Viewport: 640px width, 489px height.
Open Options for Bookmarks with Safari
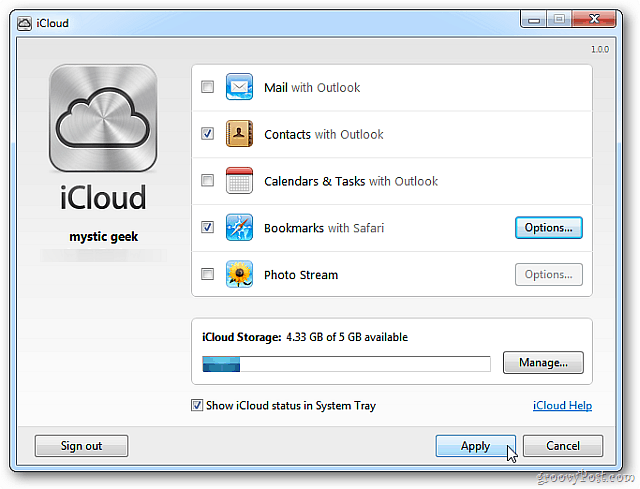(549, 227)
